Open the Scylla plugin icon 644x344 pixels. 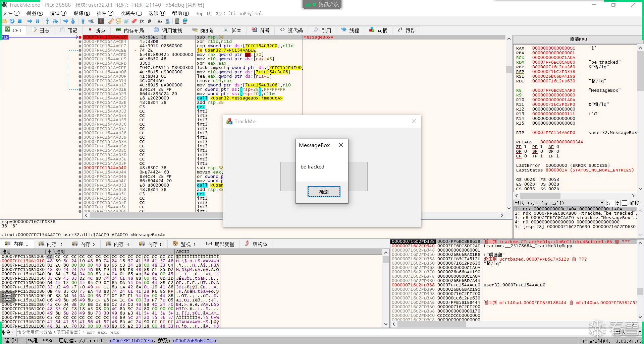(x=101, y=21)
